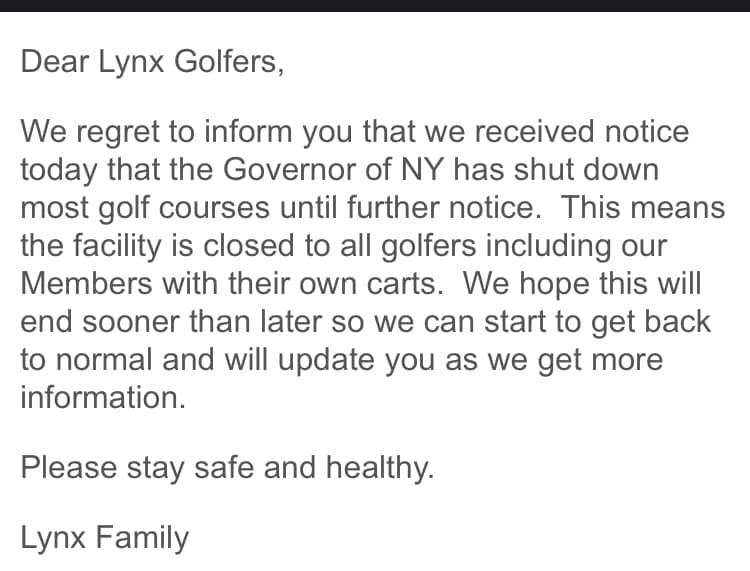Click the word "today" in the paragraph
This screenshot has width=750, height=571.
(58, 171)
